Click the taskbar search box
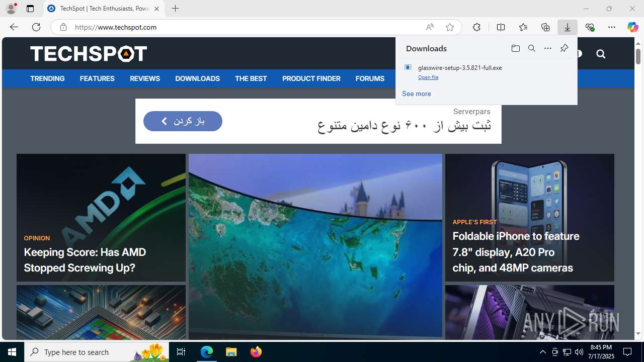644x362 pixels. tap(97, 352)
